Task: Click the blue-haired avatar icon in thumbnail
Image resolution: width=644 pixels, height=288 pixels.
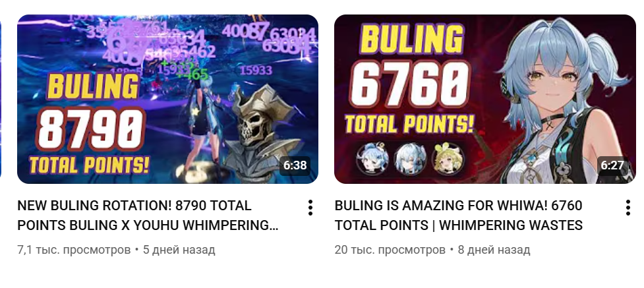Action: click(372, 158)
